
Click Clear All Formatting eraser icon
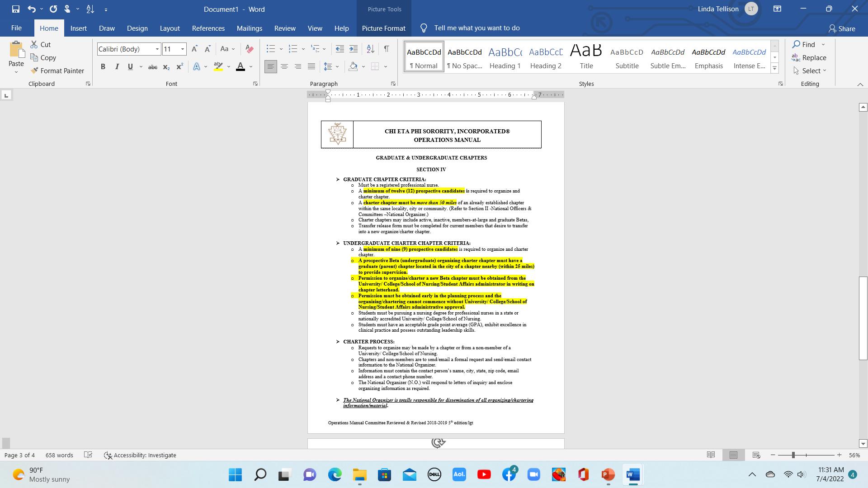(249, 49)
